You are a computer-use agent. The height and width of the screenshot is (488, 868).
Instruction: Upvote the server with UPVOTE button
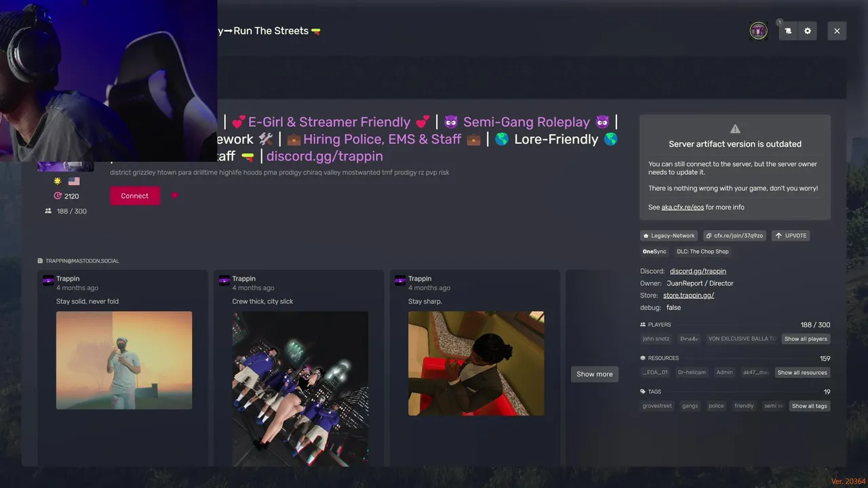point(791,235)
